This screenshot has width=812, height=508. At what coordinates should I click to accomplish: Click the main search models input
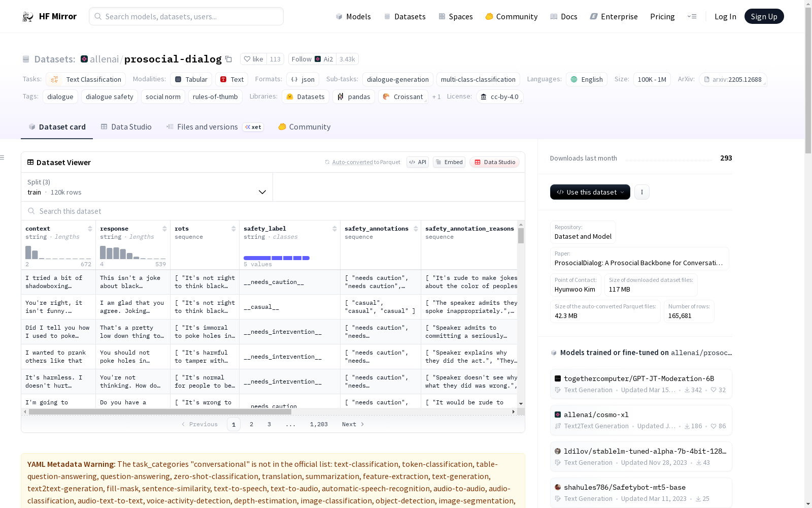point(186,16)
